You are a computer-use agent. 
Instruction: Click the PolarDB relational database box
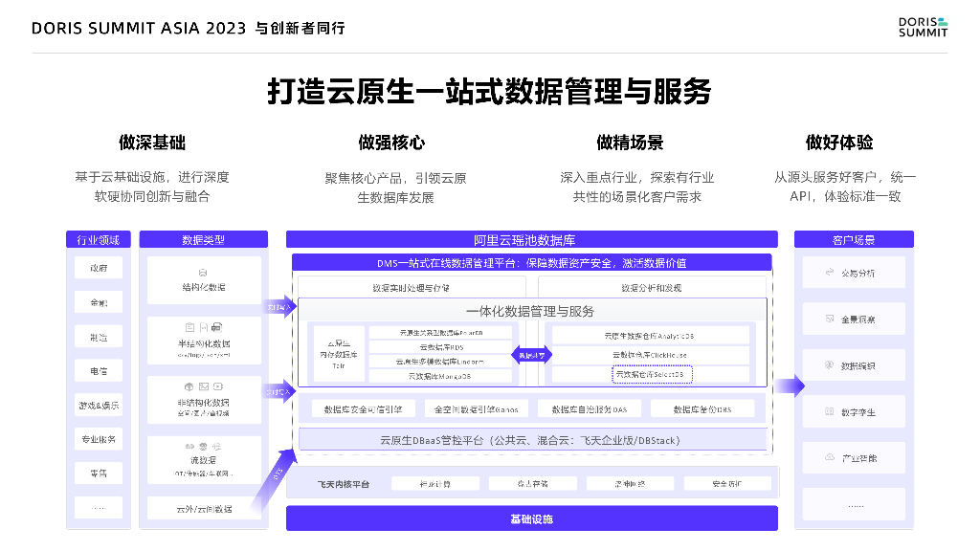[441, 332]
